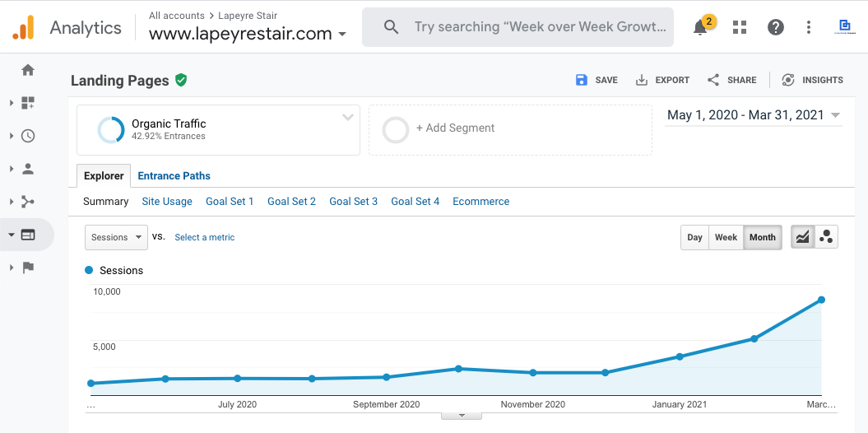This screenshot has height=433, width=868.
Task: Open Realtime clock sidebar icon
Action: click(28, 136)
